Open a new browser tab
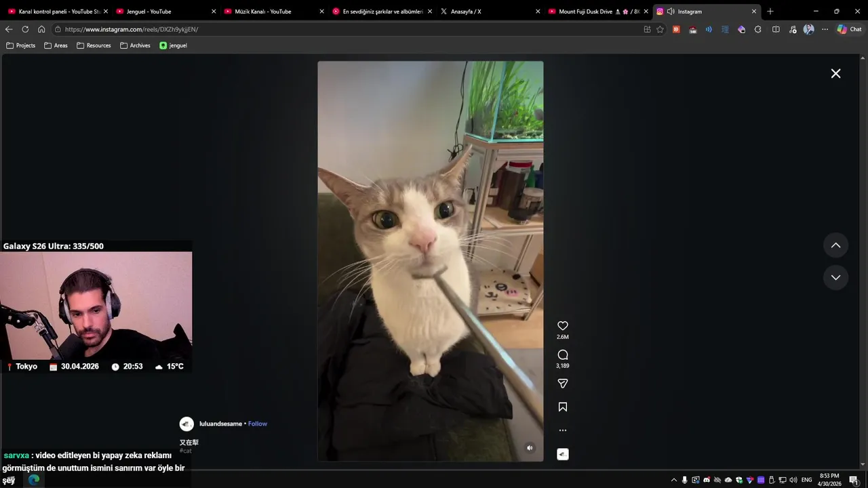This screenshot has height=488, width=868. pos(770,12)
